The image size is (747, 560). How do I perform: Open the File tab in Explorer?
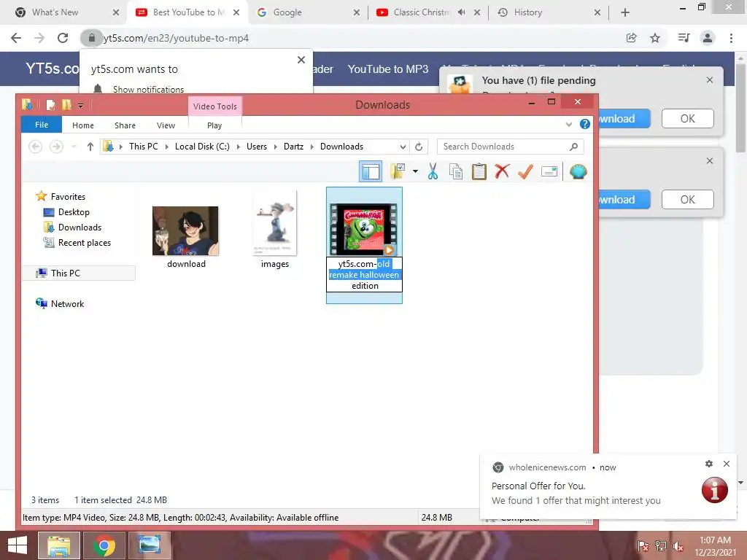click(x=42, y=125)
